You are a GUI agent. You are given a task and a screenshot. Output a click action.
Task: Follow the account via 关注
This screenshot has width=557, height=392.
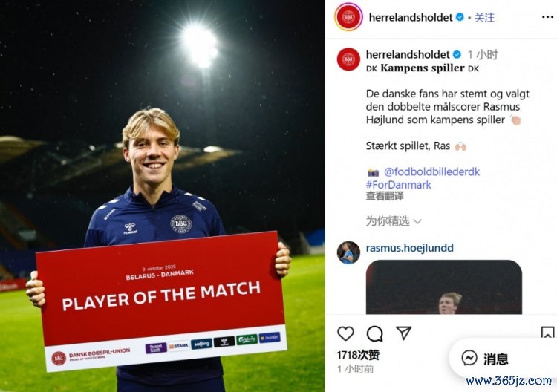[484, 17]
